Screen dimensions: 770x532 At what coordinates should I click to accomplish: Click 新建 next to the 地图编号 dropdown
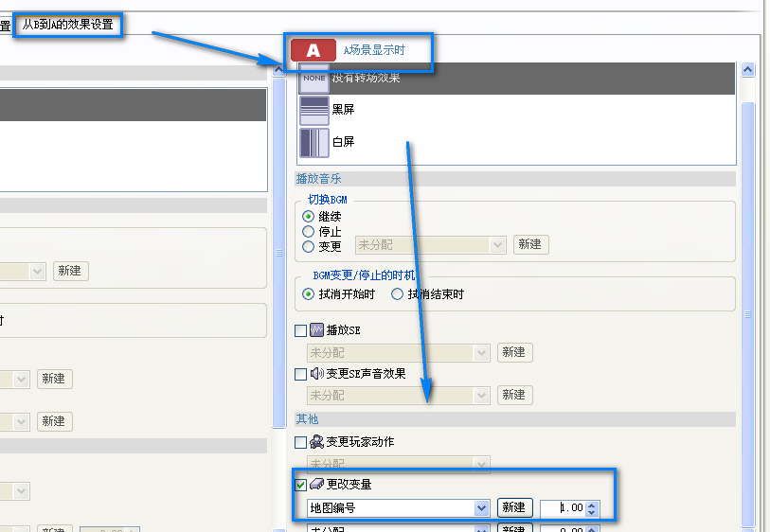pos(514,507)
